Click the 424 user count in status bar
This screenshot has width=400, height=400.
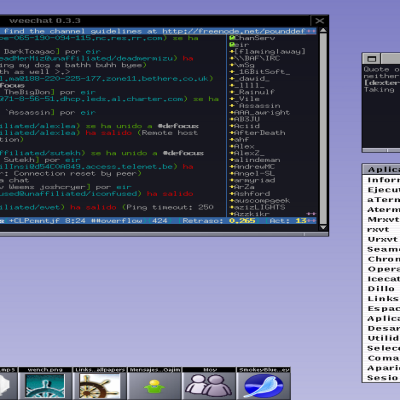(x=160, y=221)
